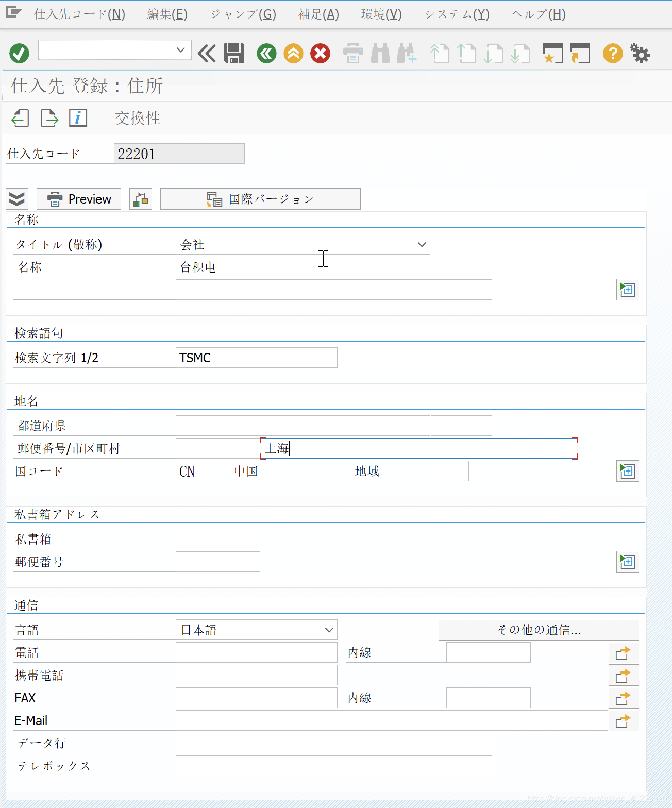
Task: Toggle the collapse double-arrow button beside Preview
Action: point(17,199)
